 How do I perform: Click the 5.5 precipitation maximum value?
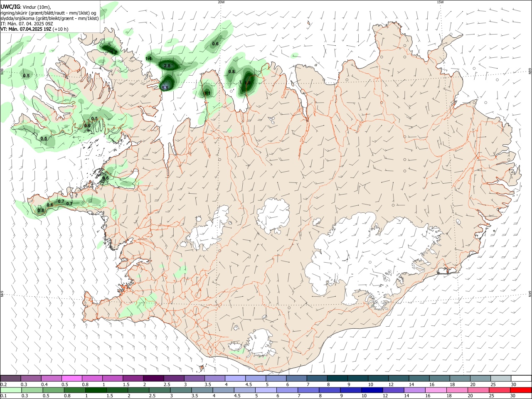pyautogui.click(x=165, y=88)
